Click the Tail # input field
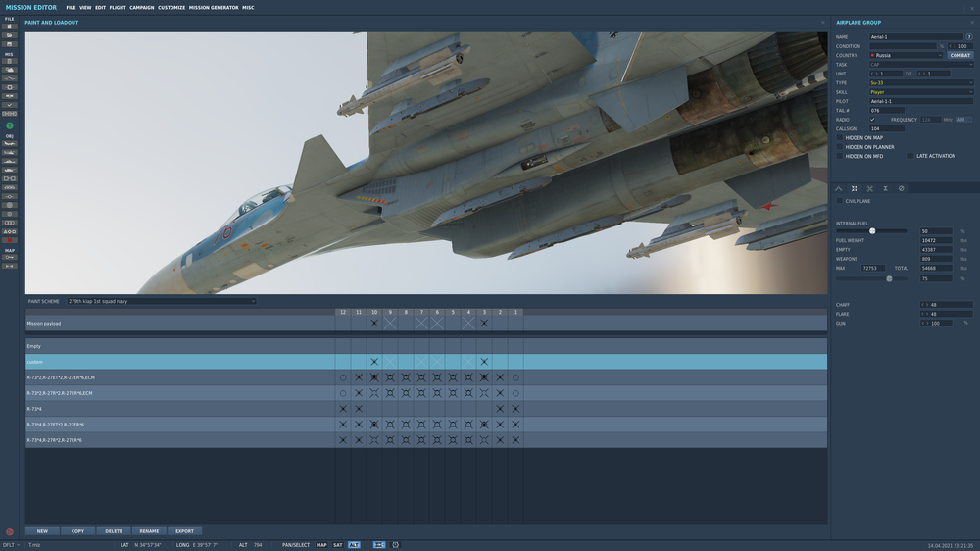980x551 pixels. pyautogui.click(x=886, y=110)
